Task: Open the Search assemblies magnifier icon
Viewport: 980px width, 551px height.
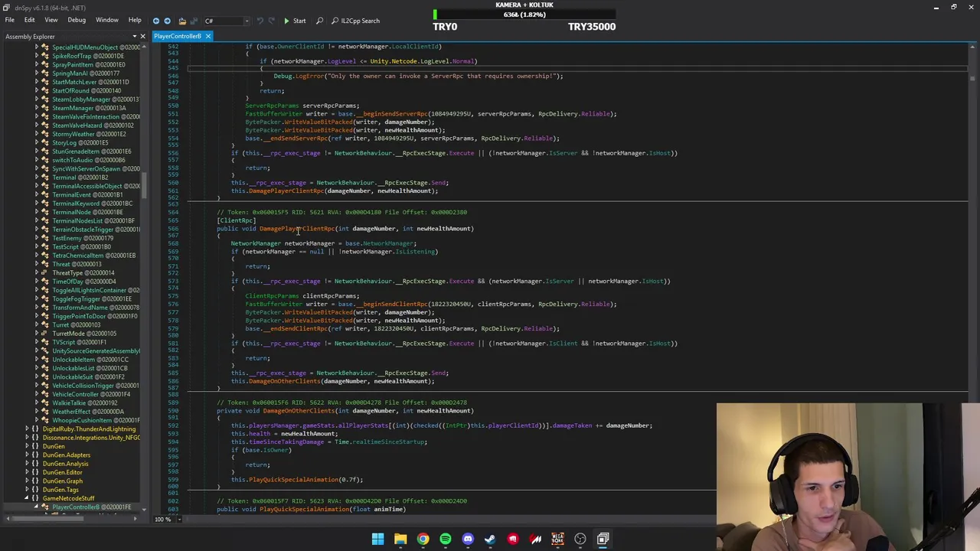Action: coord(319,21)
